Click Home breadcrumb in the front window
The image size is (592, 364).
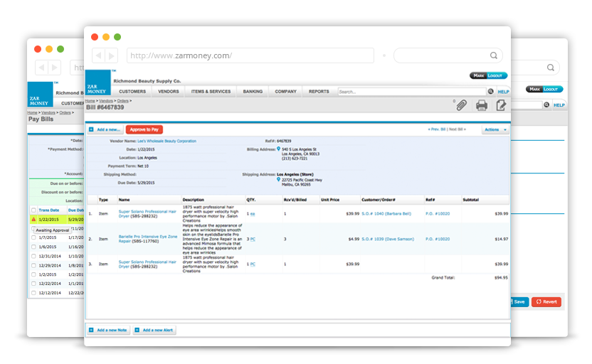[90, 101]
